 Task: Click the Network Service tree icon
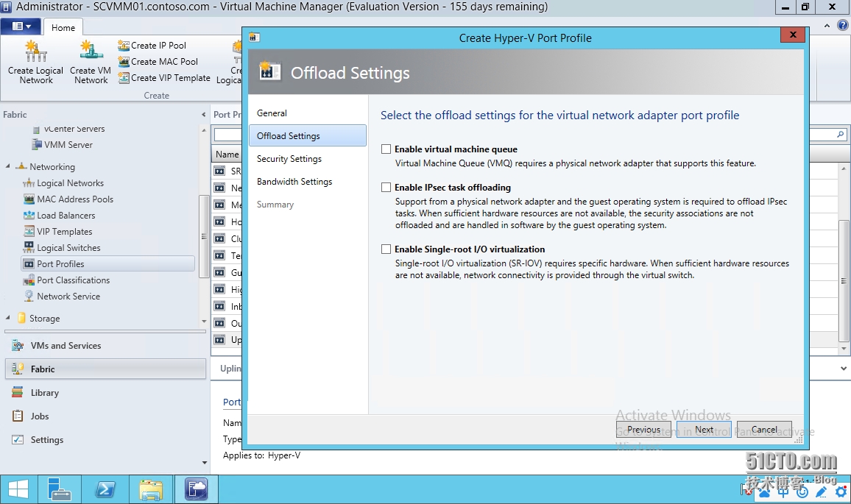coord(29,297)
